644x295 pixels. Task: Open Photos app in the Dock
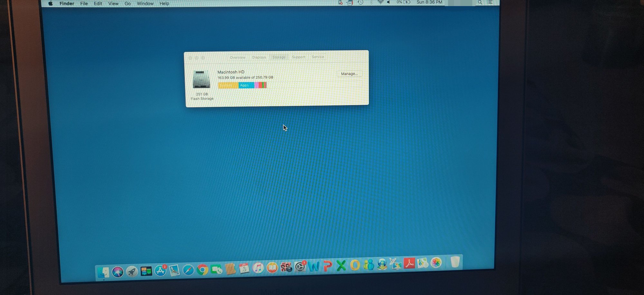pos(436,263)
